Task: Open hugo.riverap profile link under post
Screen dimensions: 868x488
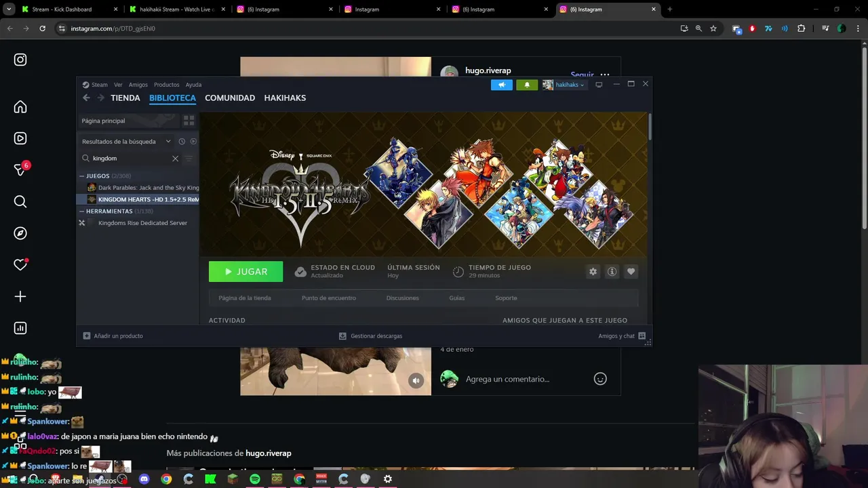Action: (x=269, y=453)
